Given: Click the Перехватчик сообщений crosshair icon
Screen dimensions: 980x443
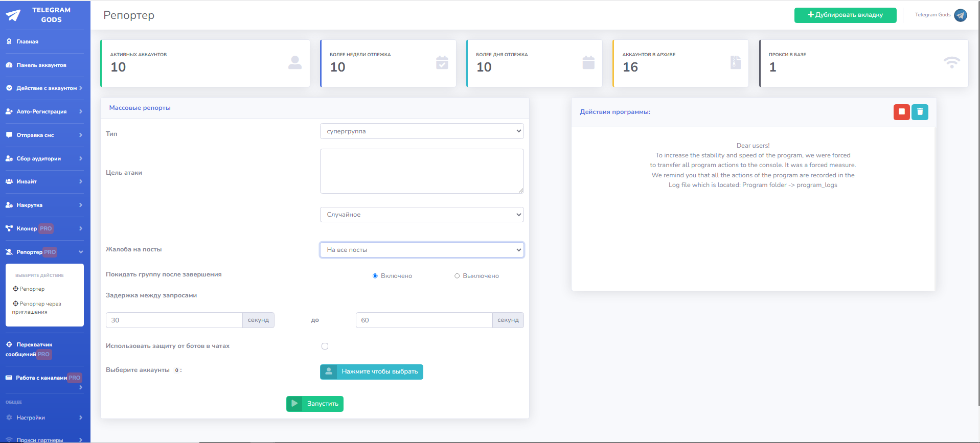Looking at the screenshot, I should click(9, 344).
